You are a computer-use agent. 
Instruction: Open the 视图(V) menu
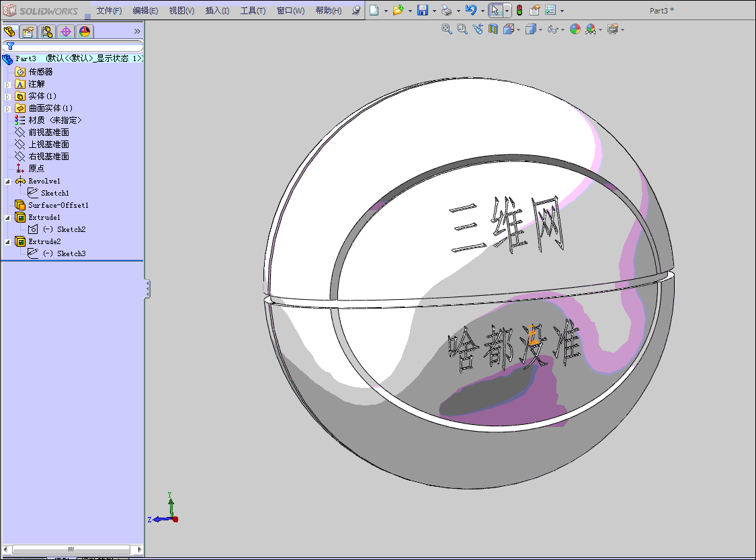(x=181, y=11)
